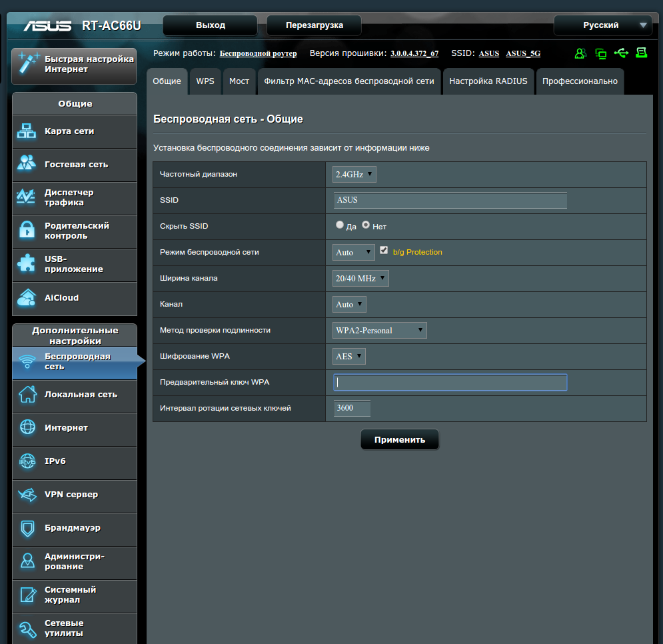Open the quick Internet setup wand icon

[28, 64]
